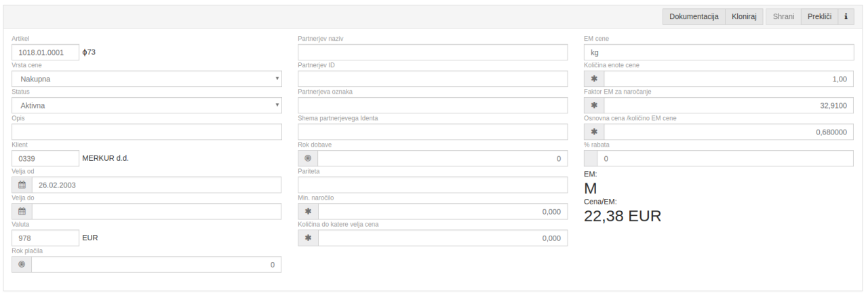Click the asterisk icon beside Faktor EM za naročanje
The height and width of the screenshot is (296, 868).
pyautogui.click(x=594, y=105)
